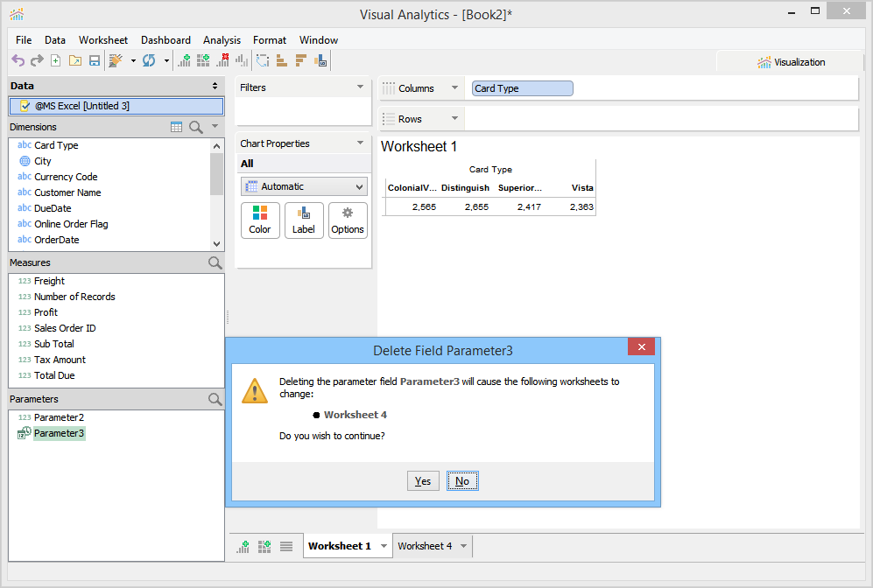Save the workbook with the disk icon
This screenshot has height=588, width=873.
pyautogui.click(x=95, y=60)
